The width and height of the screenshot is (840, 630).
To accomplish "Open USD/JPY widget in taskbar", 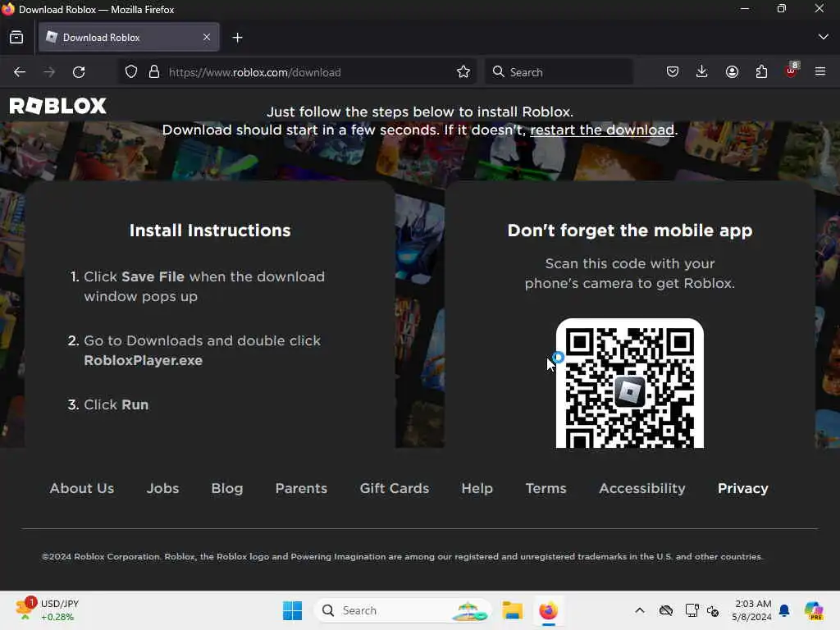I will click(47, 610).
